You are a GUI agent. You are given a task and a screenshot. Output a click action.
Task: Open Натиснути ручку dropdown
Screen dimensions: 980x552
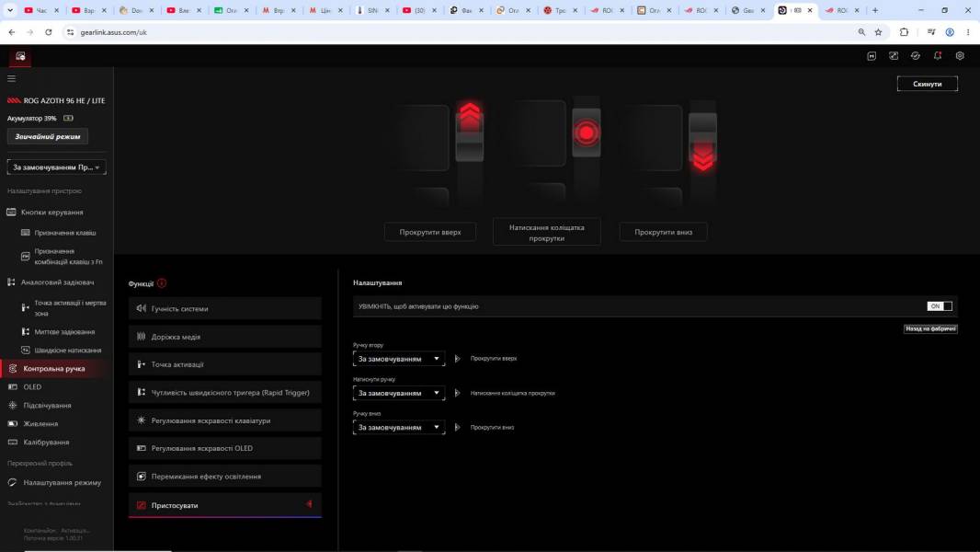pos(399,393)
